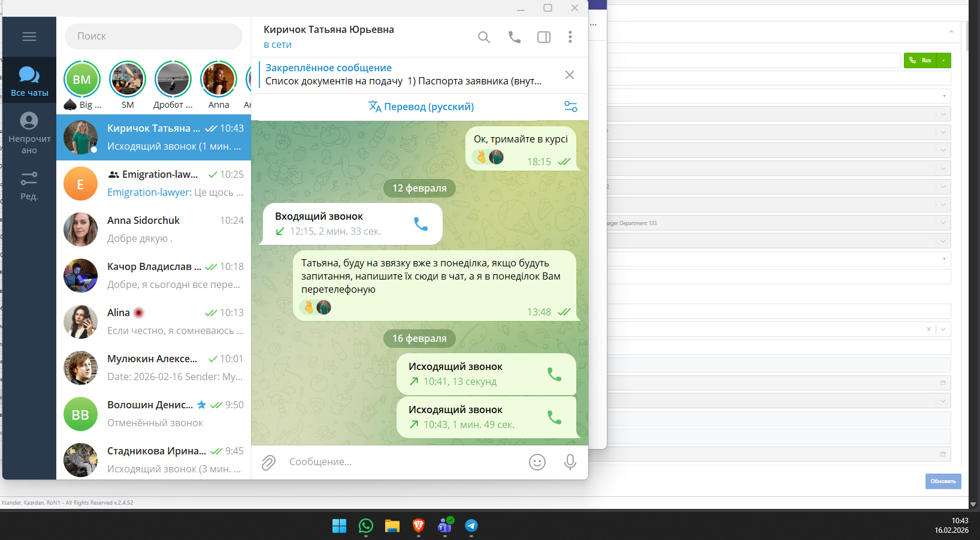Open the BM story avatar
The width and height of the screenshot is (980, 540).
(x=82, y=80)
